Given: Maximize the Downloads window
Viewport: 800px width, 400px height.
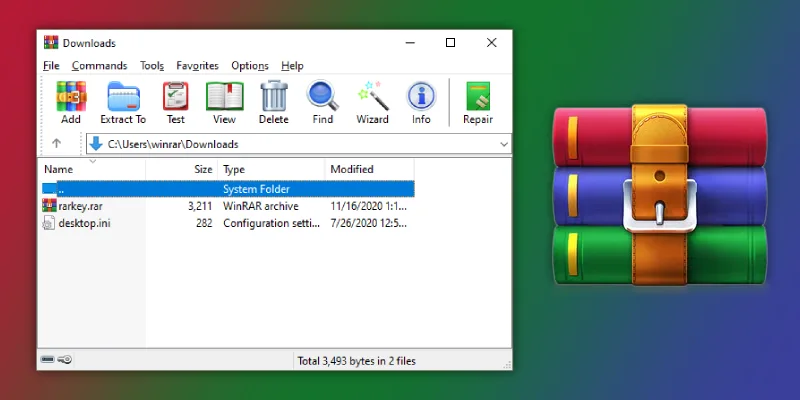Looking at the screenshot, I should coord(451,42).
